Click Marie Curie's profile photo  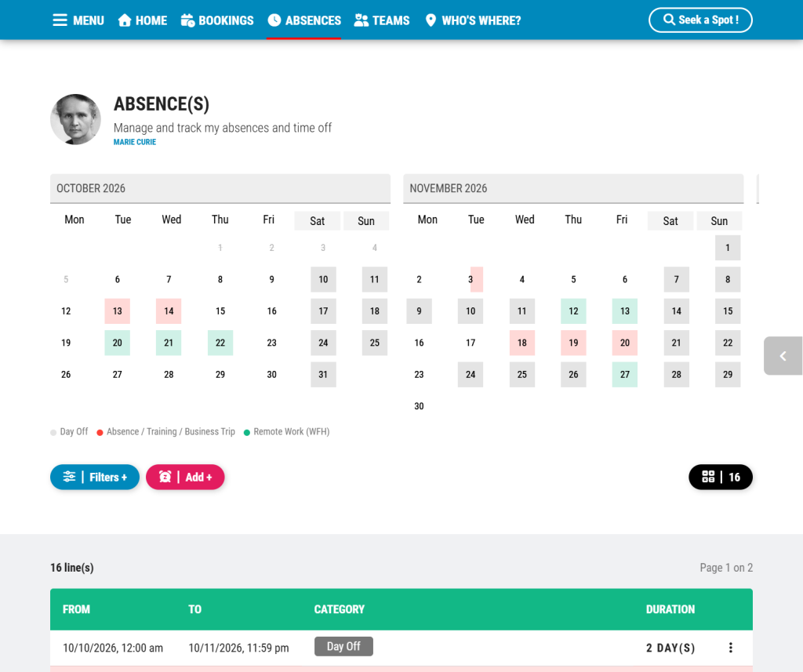(76, 119)
